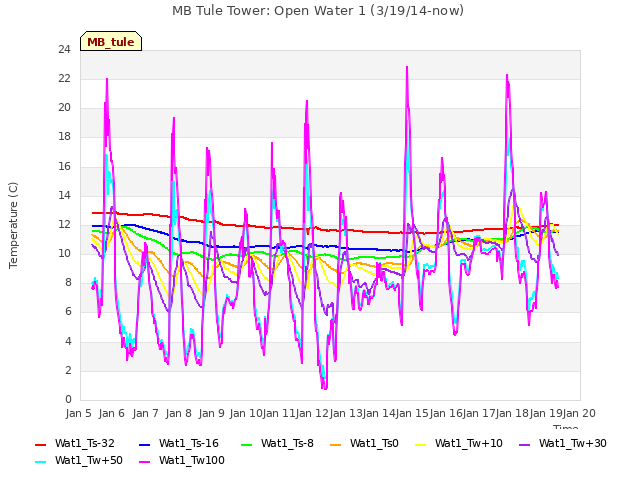Click the Jan 10 x-axis tick label

tap(246, 413)
